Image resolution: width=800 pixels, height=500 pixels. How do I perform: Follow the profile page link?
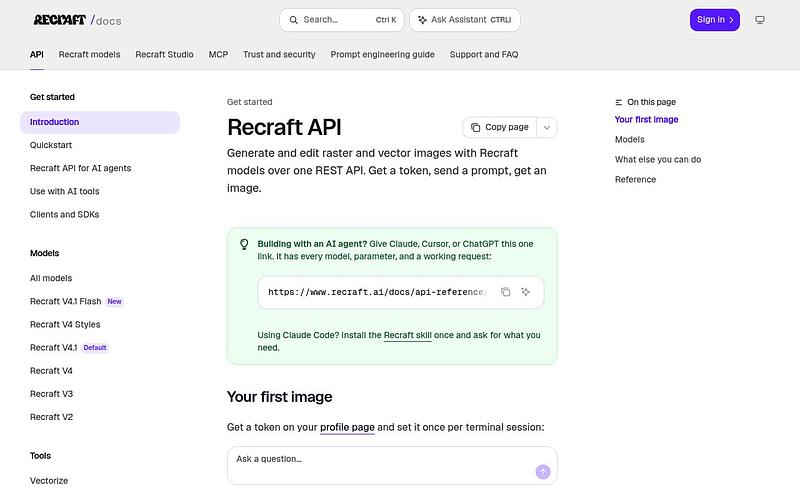coord(347,427)
